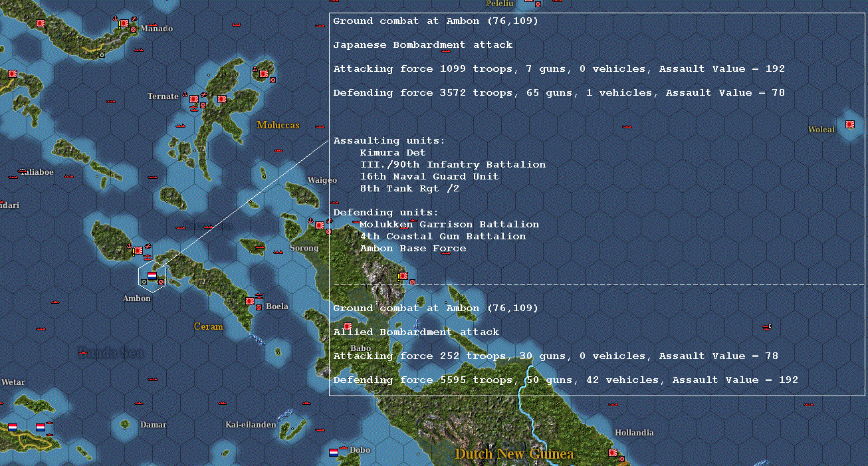Click the Japanese flag at Woleai
The height and width of the screenshot is (466, 868).
coord(850,124)
